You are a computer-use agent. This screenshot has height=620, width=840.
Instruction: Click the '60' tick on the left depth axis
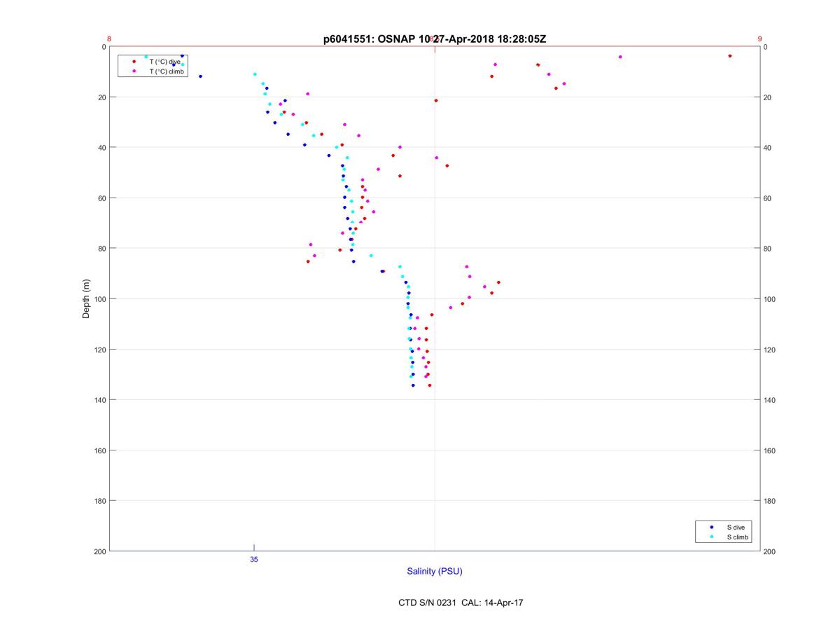pyautogui.click(x=101, y=198)
